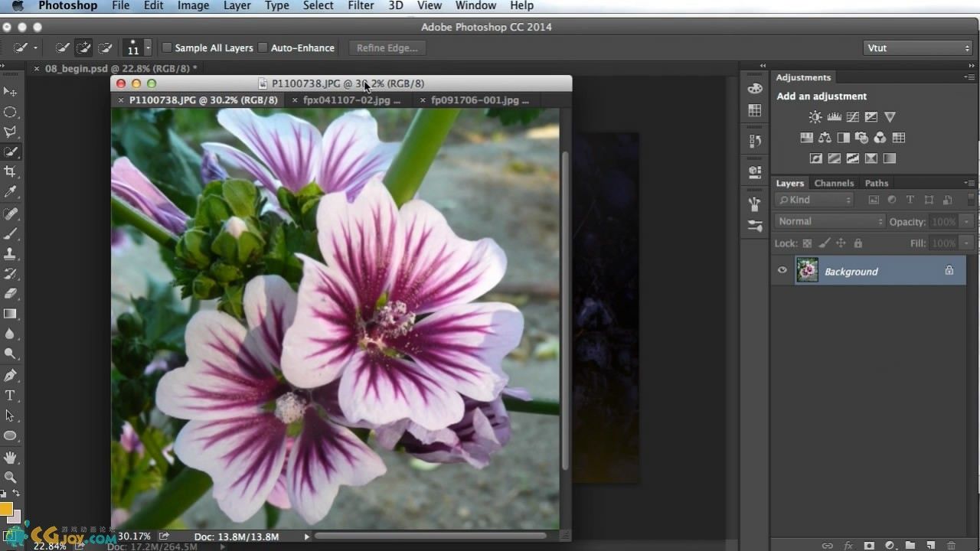Hide the Background layer visibility eye

782,270
